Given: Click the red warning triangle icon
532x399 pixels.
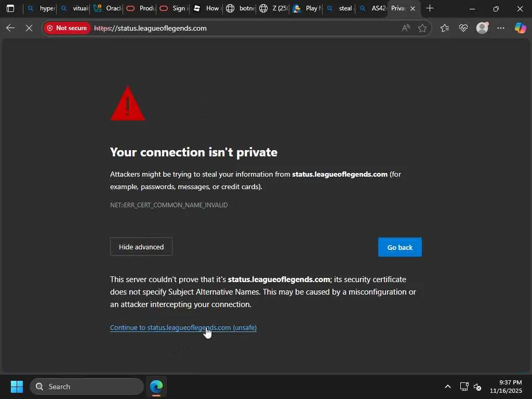Looking at the screenshot, I should pyautogui.click(x=128, y=103).
